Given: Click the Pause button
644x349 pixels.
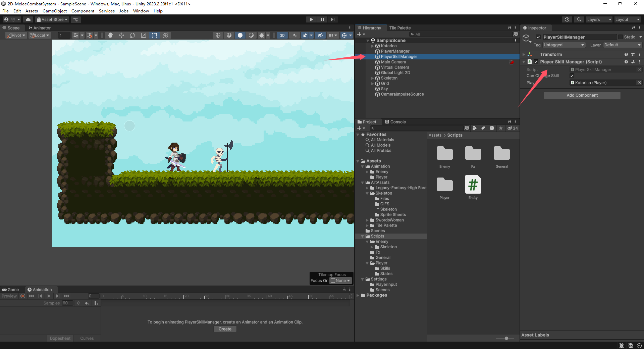Looking at the screenshot, I should tap(322, 19).
